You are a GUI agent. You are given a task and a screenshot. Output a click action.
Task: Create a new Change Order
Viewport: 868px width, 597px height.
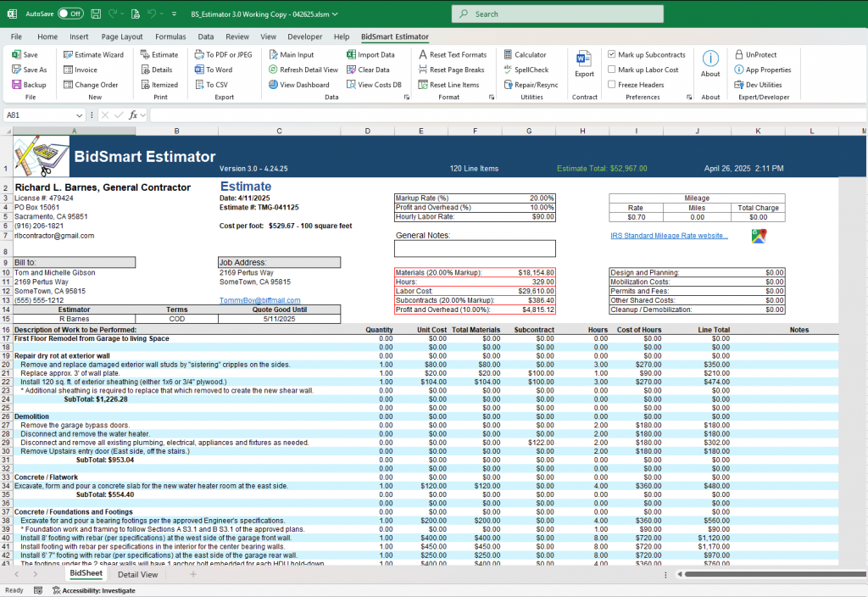click(x=91, y=85)
